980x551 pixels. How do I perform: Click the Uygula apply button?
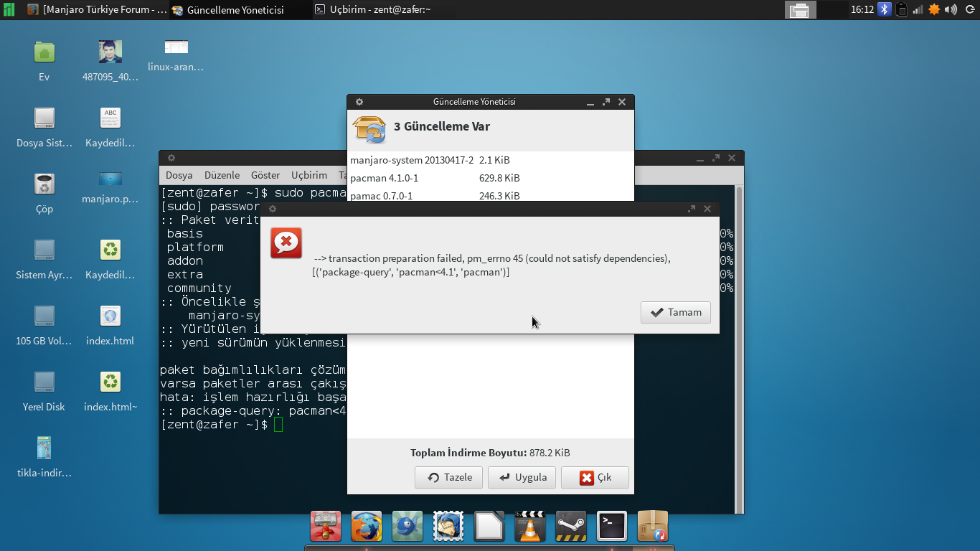[522, 477]
